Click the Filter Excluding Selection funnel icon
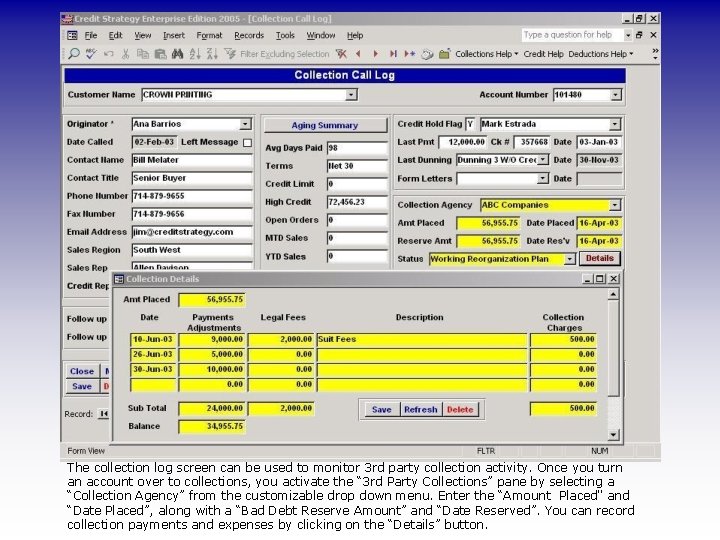The height and width of the screenshot is (540, 720). 230,54
